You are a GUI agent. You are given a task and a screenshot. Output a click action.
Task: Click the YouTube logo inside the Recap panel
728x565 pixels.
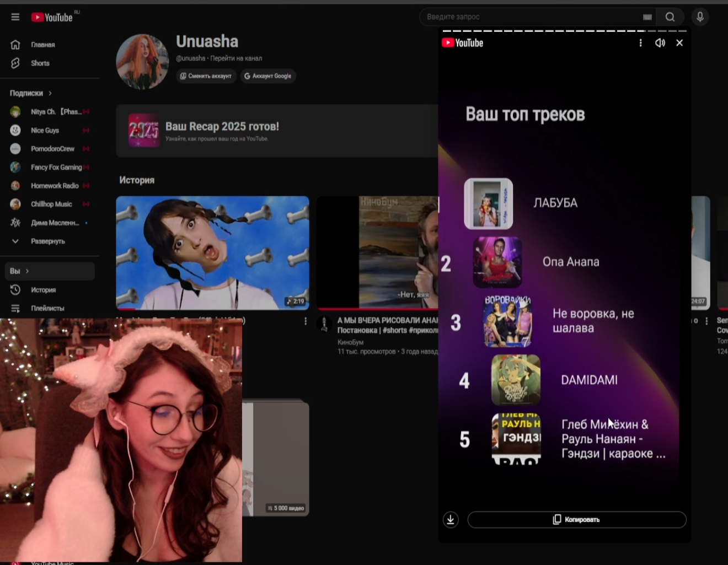463,43
